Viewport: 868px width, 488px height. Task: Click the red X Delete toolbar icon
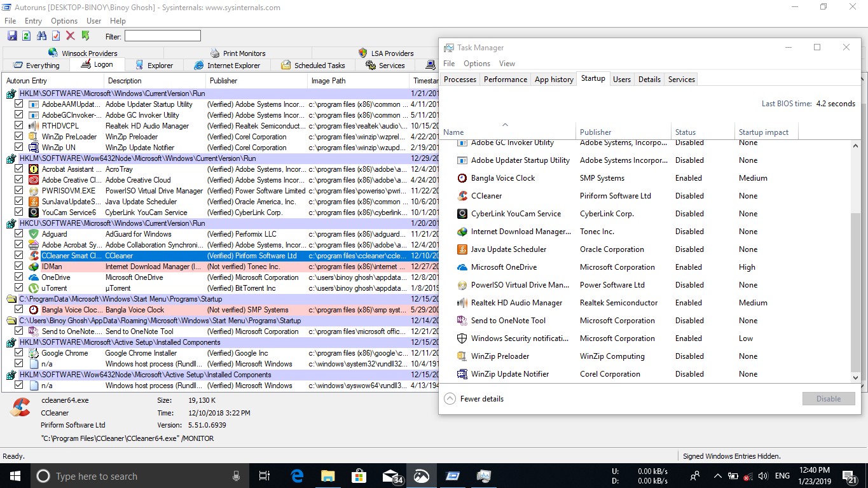tap(71, 36)
